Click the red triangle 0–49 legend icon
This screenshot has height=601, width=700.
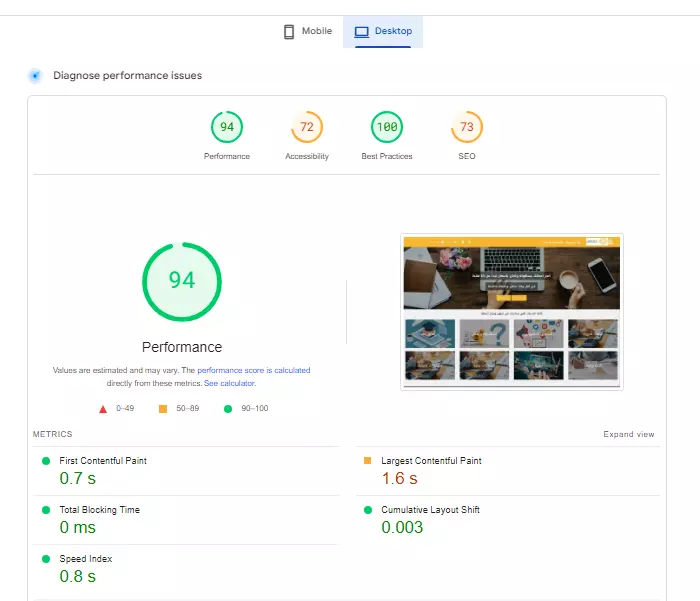point(103,409)
